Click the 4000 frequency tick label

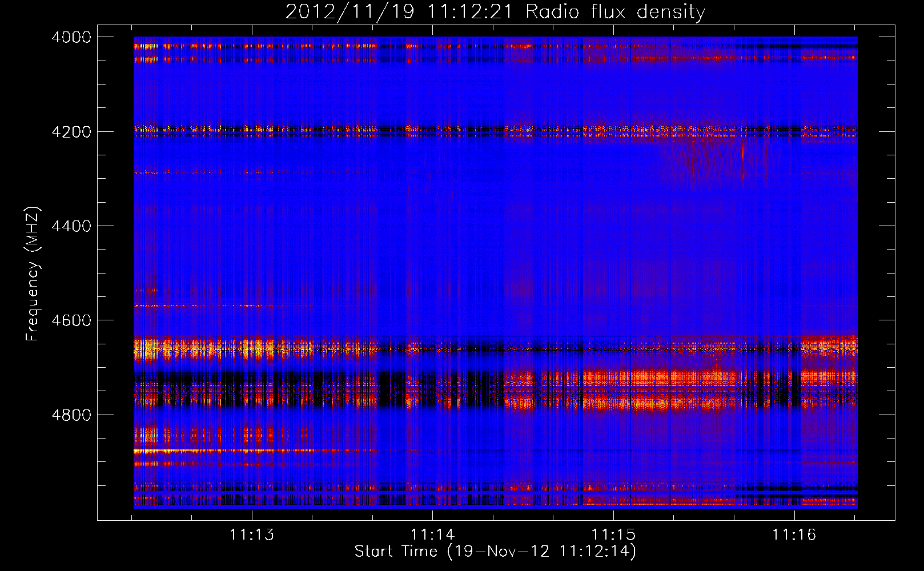[71, 37]
